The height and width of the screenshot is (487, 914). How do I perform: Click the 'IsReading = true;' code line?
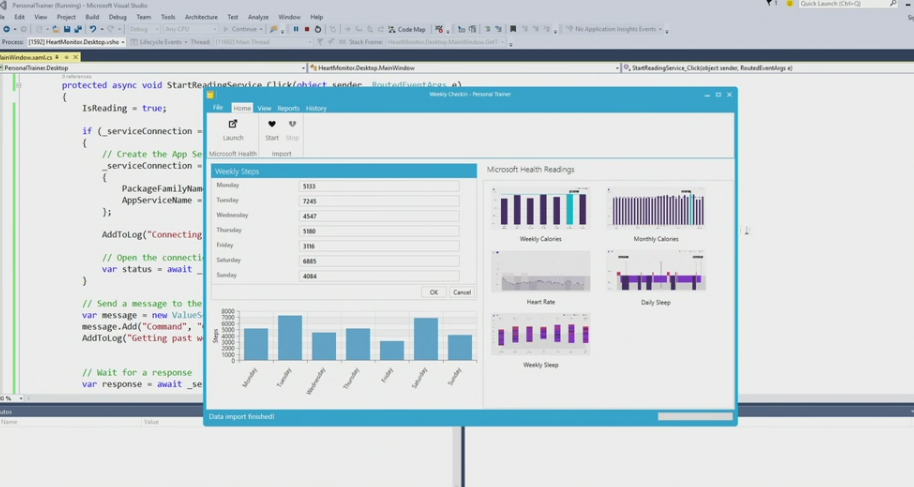tap(124, 108)
